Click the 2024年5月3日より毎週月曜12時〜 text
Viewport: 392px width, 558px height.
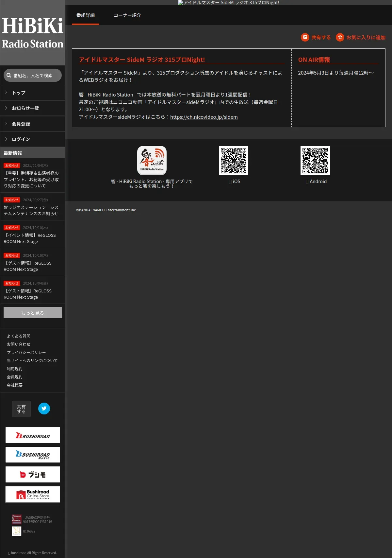click(x=336, y=73)
